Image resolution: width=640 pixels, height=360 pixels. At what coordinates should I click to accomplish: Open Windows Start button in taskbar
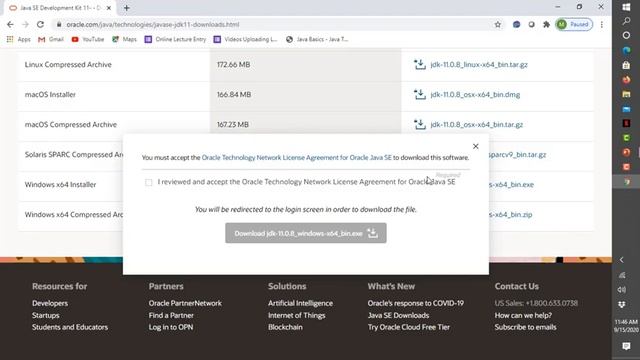(626, 7)
